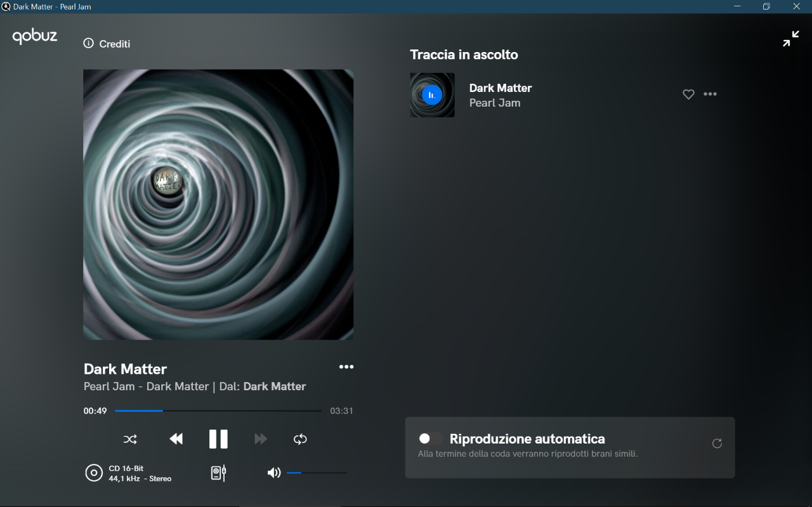
Task: Click the large Dark Matter song title
Action: tap(126, 369)
